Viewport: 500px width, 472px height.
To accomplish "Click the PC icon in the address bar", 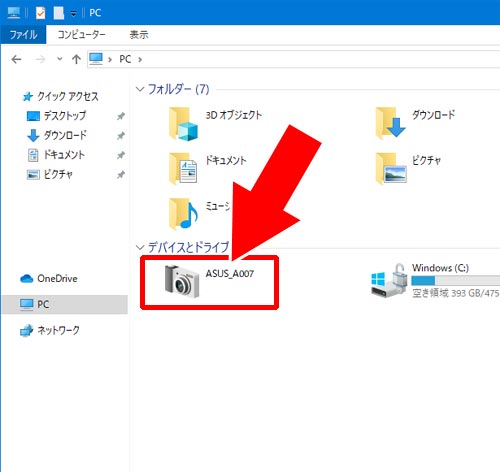I will click(96, 59).
